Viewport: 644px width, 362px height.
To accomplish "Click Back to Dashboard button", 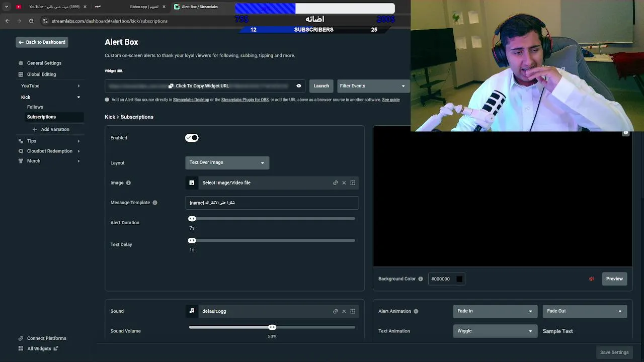I will click(42, 42).
